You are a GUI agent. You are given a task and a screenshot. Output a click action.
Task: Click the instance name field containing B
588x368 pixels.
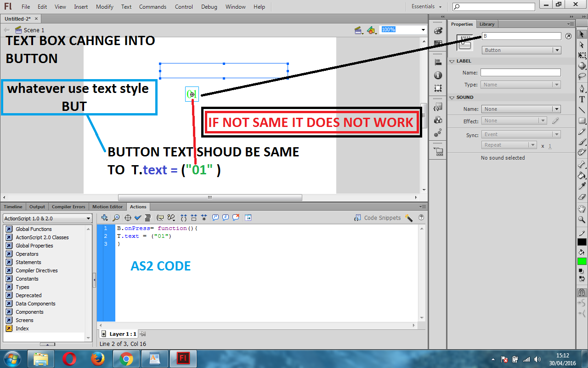click(x=521, y=36)
